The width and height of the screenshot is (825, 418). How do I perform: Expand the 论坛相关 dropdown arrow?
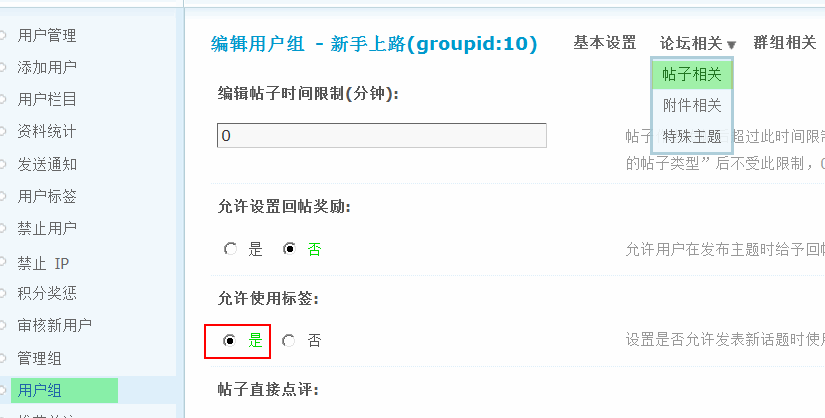pyautogui.click(x=732, y=45)
